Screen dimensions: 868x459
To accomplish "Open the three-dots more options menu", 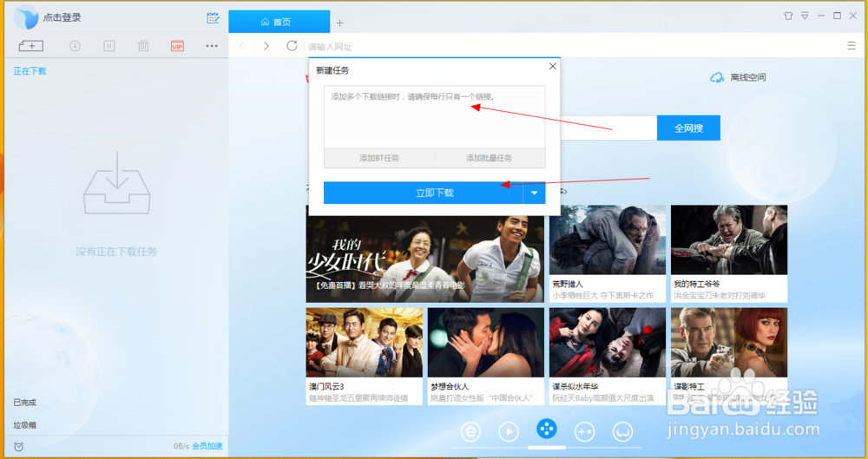I will tap(212, 46).
